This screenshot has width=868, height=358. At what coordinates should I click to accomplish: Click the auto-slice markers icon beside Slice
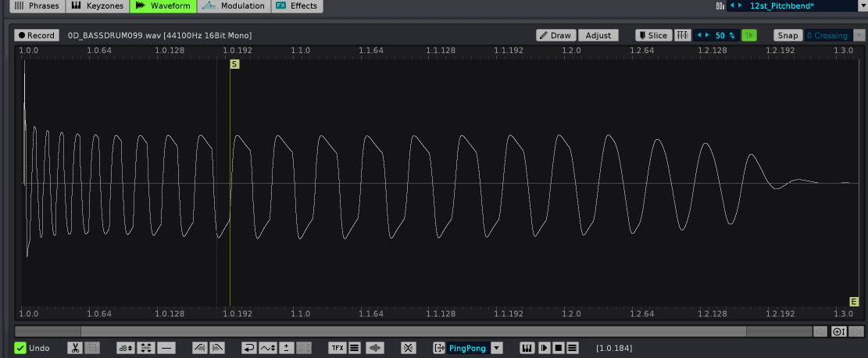[x=682, y=35]
